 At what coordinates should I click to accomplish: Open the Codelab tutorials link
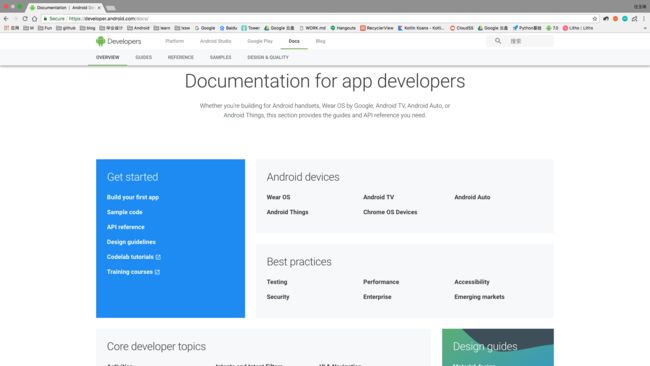pos(130,257)
